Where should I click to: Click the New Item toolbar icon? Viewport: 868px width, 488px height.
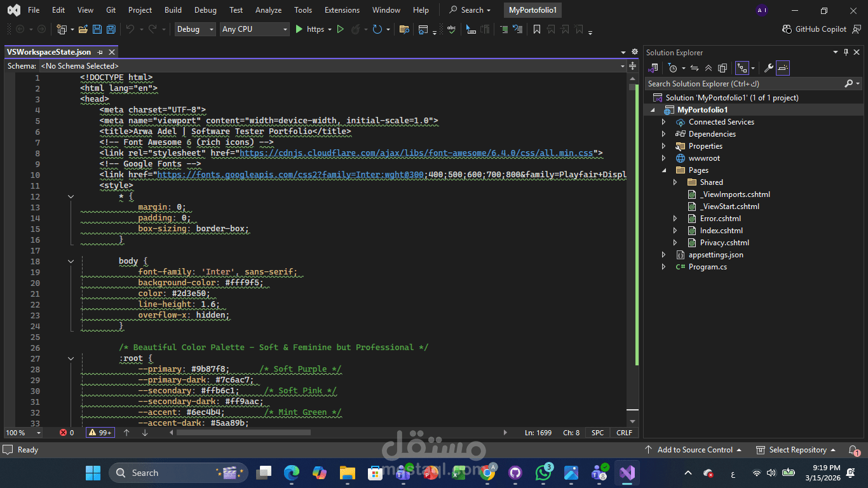point(62,29)
